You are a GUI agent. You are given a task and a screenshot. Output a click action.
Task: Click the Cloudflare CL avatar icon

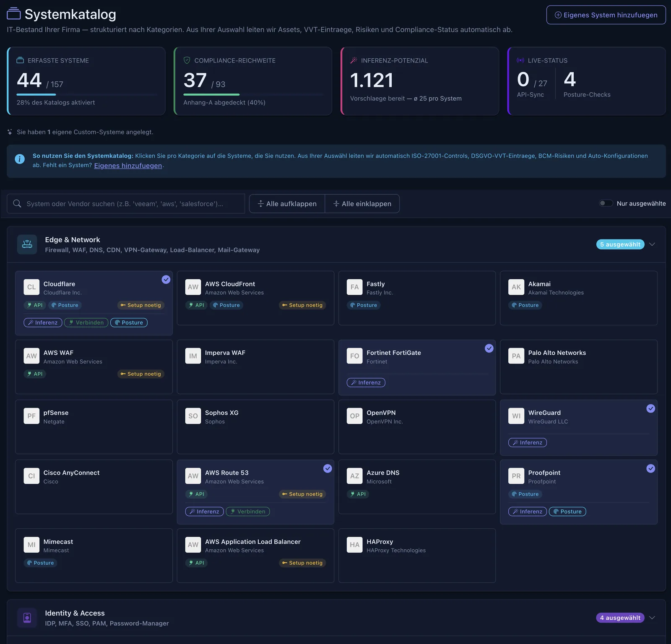click(x=31, y=287)
